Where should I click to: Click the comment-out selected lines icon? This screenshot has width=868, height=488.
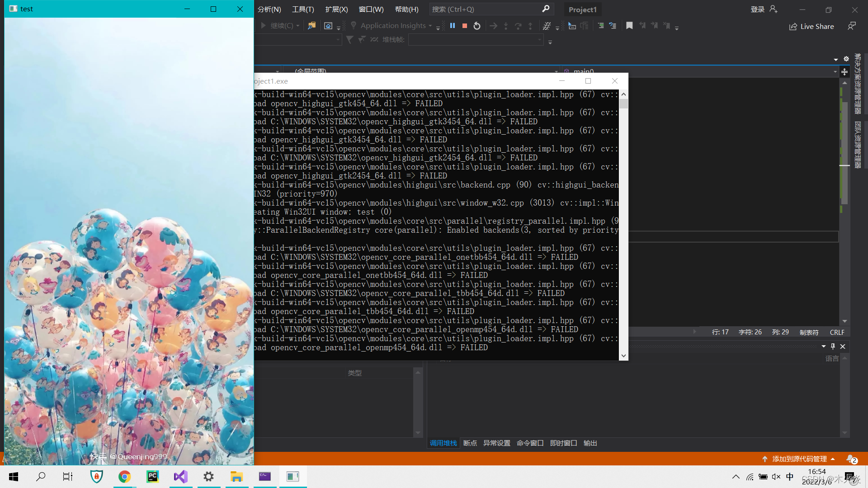tap(601, 26)
